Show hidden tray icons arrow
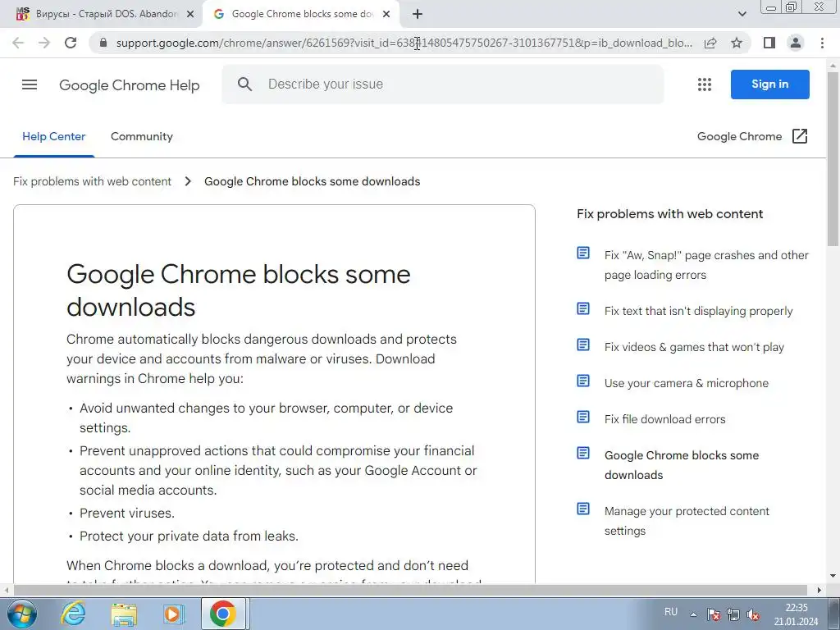Screen dimensions: 840x630 click(693, 614)
